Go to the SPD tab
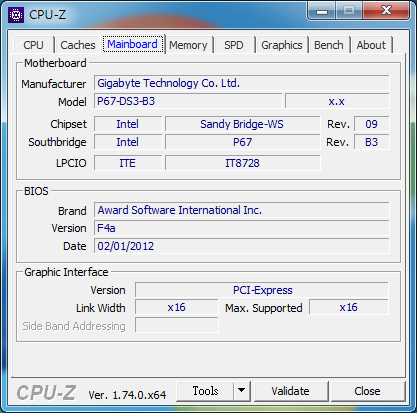This screenshot has height=413, width=417. (234, 45)
